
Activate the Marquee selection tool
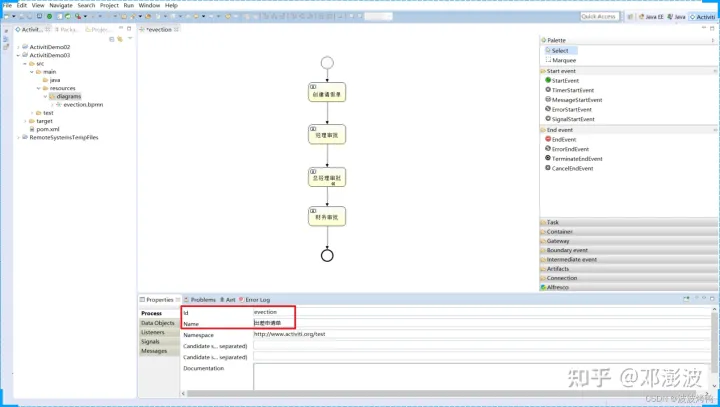pyautogui.click(x=561, y=60)
